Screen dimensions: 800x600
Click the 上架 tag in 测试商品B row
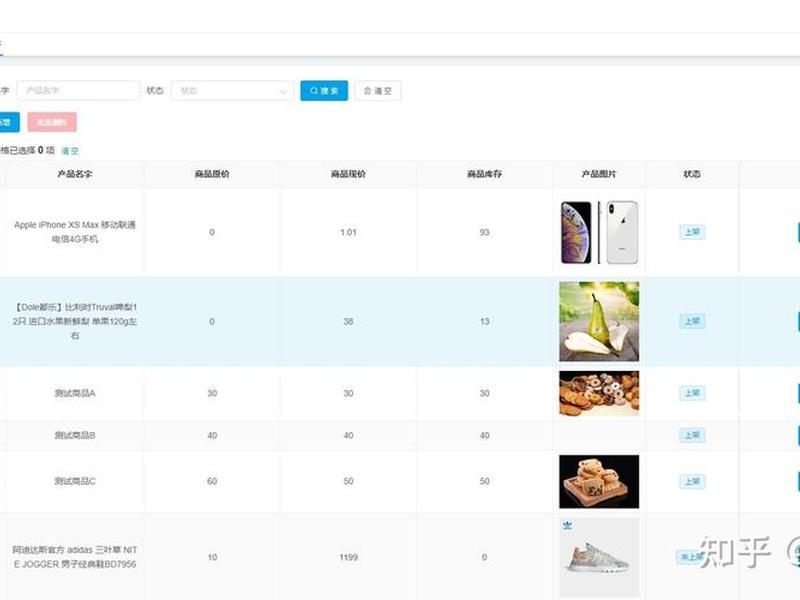point(692,435)
